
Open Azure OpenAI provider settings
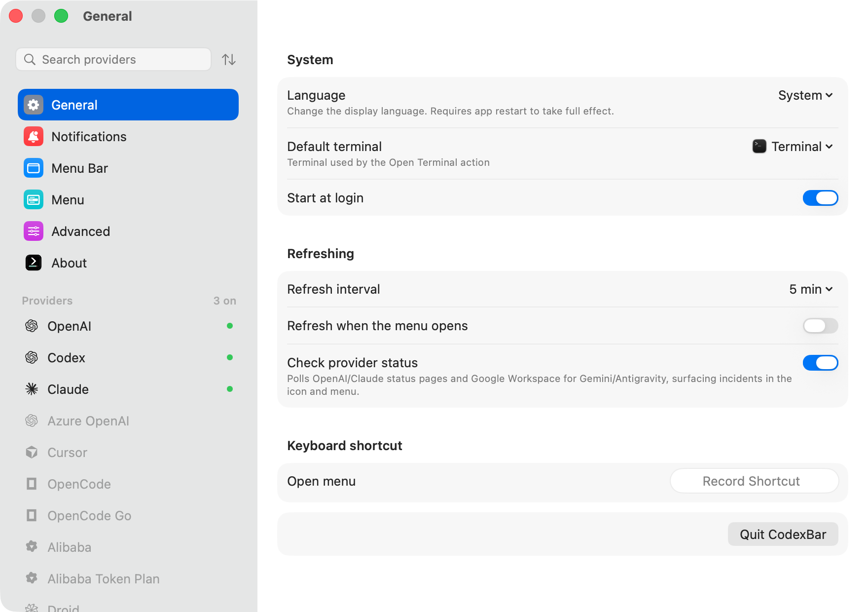(x=128, y=421)
